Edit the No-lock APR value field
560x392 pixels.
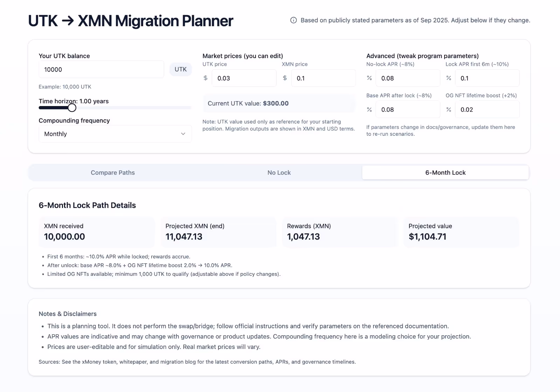[x=408, y=78]
